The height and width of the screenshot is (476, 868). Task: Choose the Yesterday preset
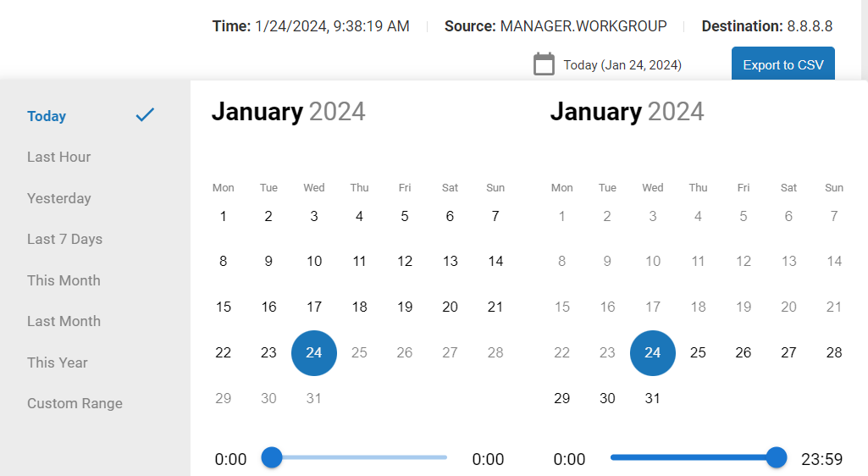(58, 198)
